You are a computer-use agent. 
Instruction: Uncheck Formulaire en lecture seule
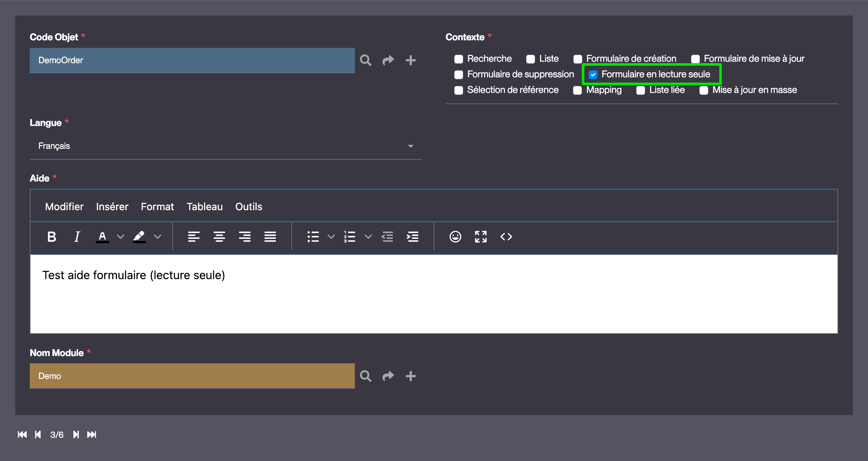tap(593, 75)
